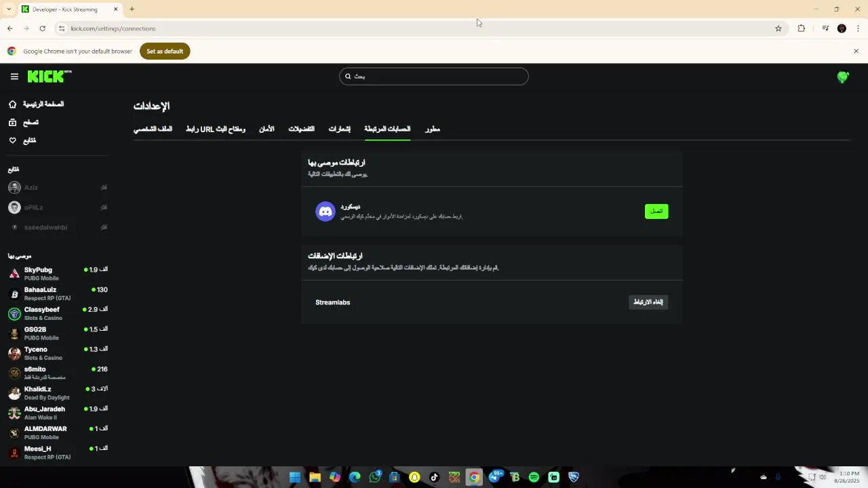Open Spotify from taskbar
Screen dimensions: 868x488
pos(534,477)
